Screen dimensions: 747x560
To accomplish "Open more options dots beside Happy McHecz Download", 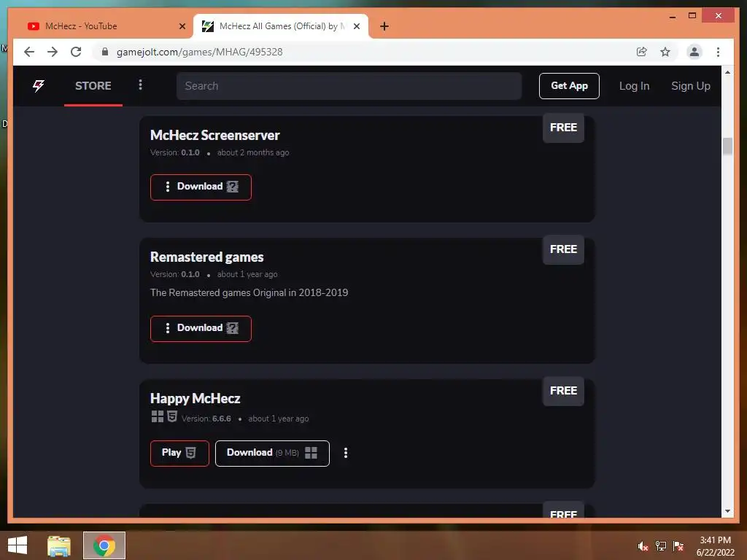I will pyautogui.click(x=346, y=453).
